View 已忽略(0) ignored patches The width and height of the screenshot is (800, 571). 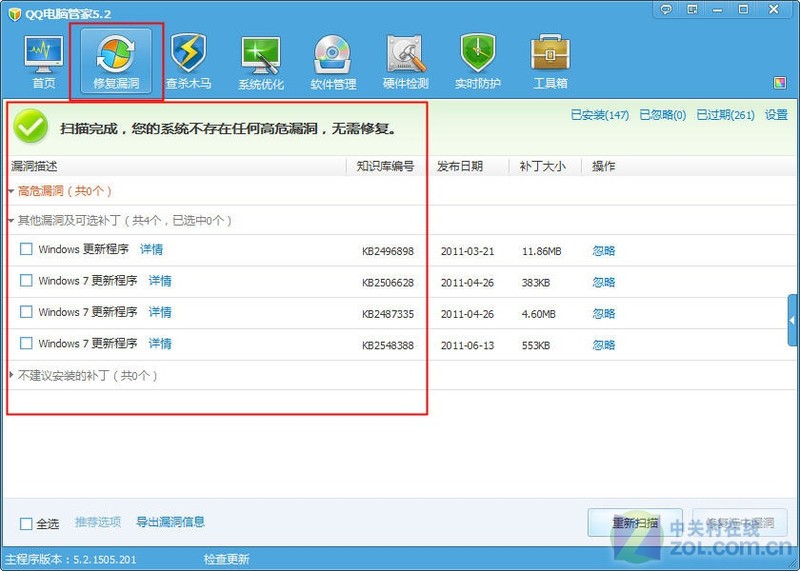pyautogui.click(x=663, y=115)
